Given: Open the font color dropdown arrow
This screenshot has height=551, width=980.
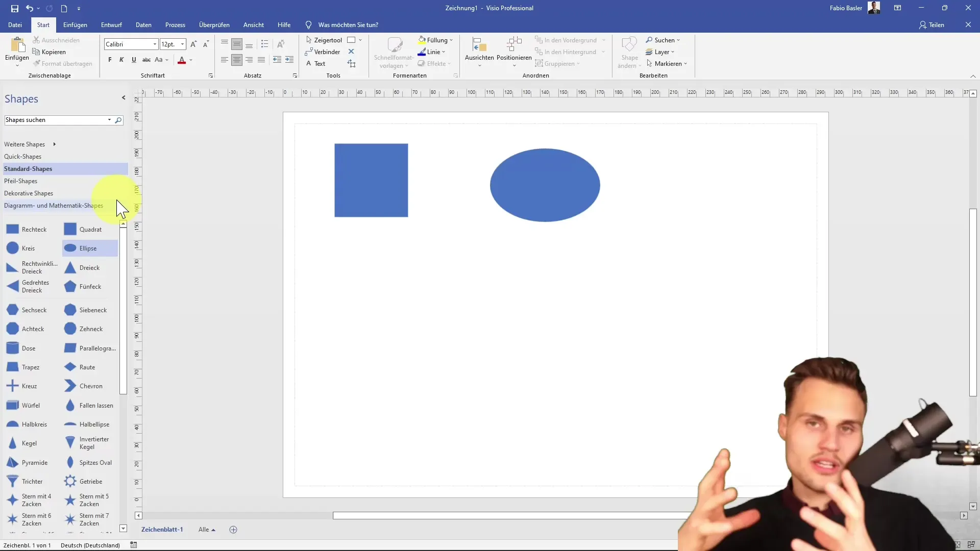Looking at the screenshot, I should click(191, 60).
